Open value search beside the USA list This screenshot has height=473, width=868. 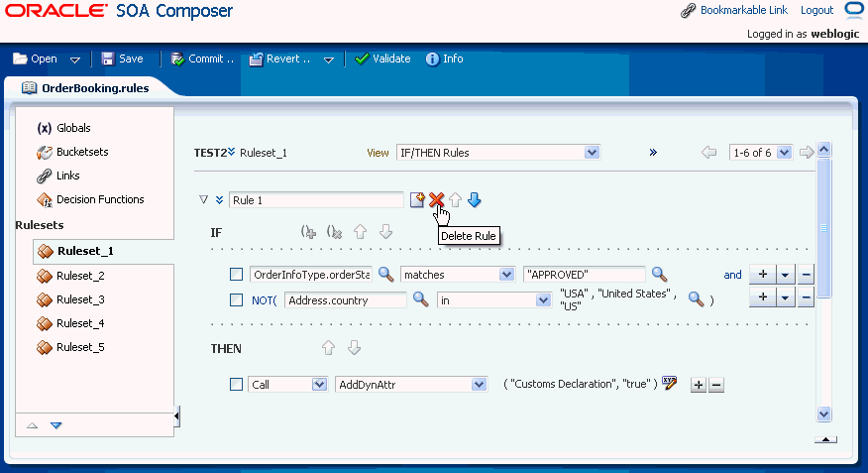(x=696, y=299)
